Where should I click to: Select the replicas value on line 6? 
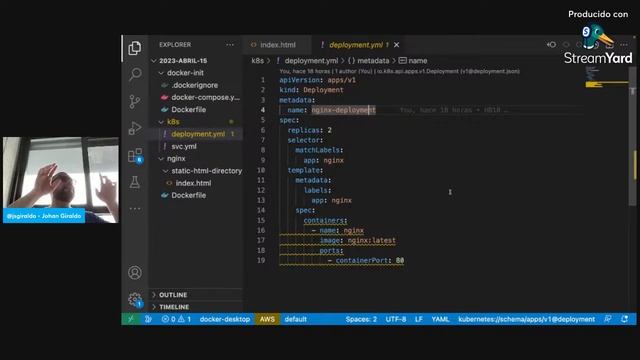[x=329, y=130]
